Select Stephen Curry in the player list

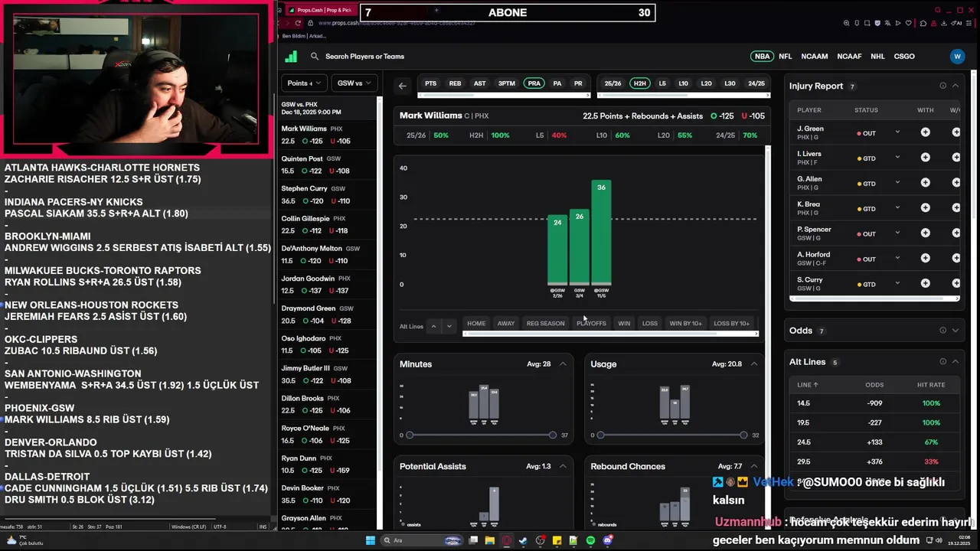click(x=327, y=195)
